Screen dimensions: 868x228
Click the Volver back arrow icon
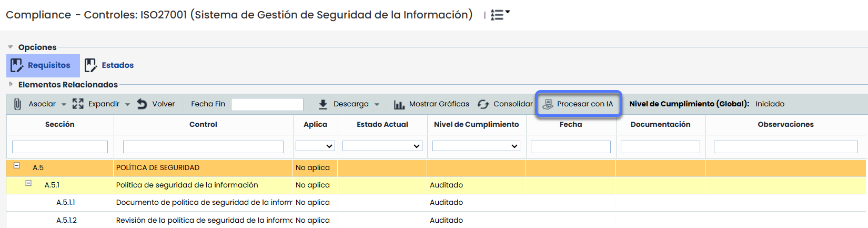[142, 104]
